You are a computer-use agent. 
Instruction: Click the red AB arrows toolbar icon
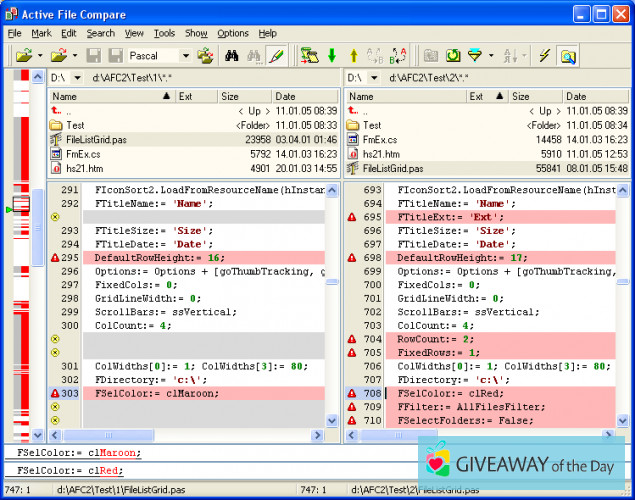click(398, 56)
